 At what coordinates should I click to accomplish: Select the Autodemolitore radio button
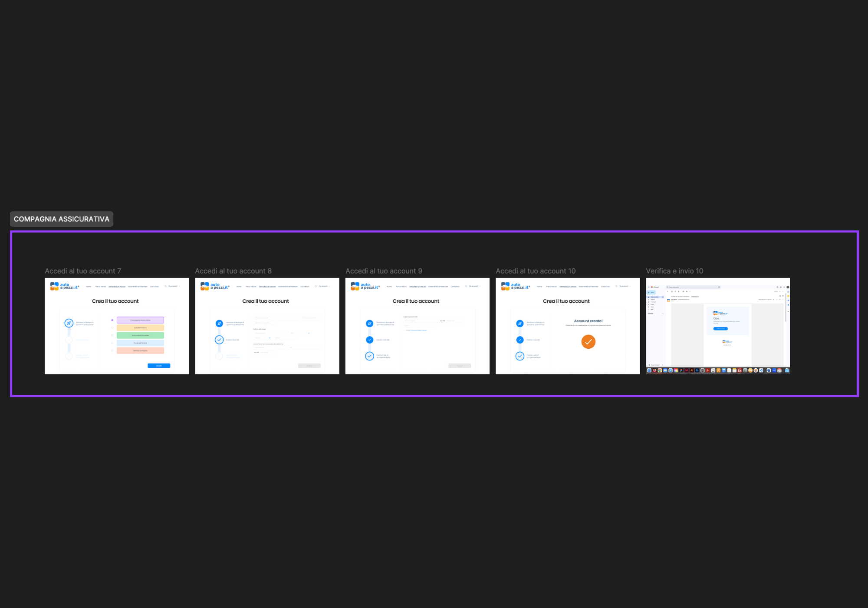tap(112, 328)
